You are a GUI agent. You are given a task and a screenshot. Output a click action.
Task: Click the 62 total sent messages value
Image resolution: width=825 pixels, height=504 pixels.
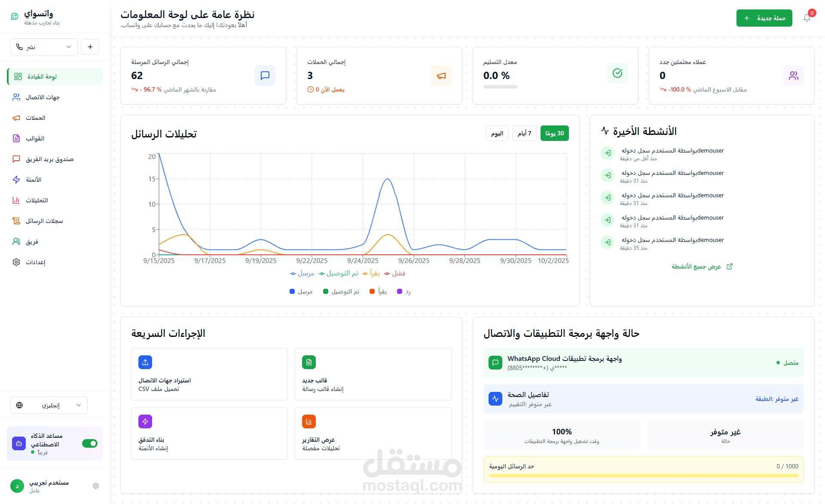coord(137,76)
